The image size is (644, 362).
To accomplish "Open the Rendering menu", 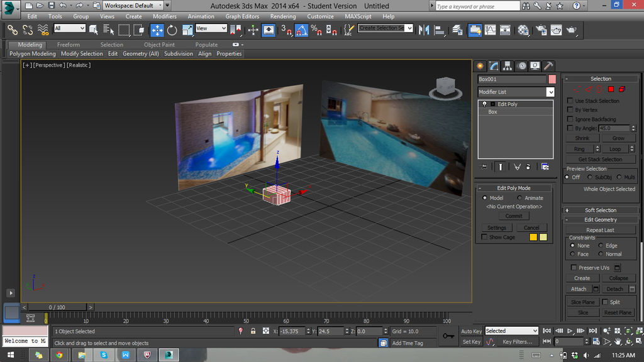I will pyautogui.click(x=283, y=16).
